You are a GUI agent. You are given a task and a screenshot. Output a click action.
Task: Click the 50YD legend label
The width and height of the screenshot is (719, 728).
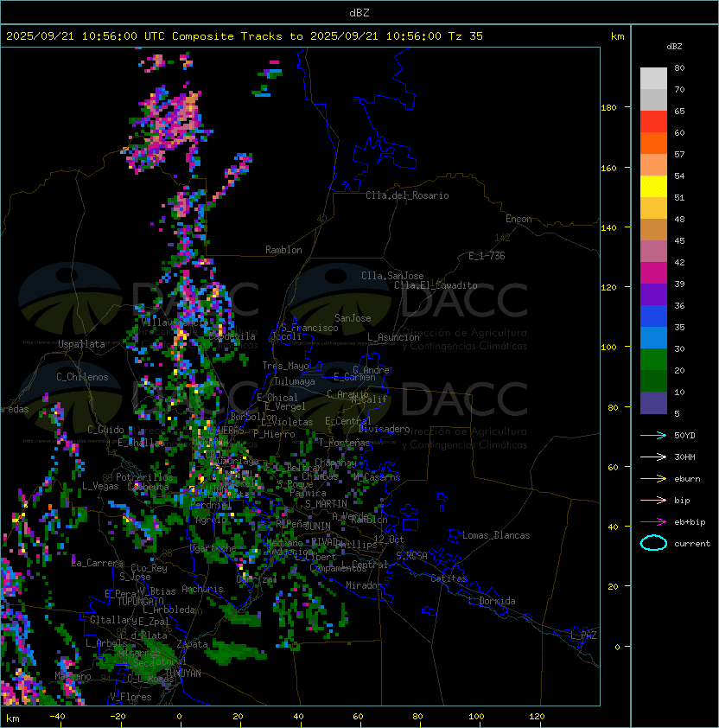(684, 435)
